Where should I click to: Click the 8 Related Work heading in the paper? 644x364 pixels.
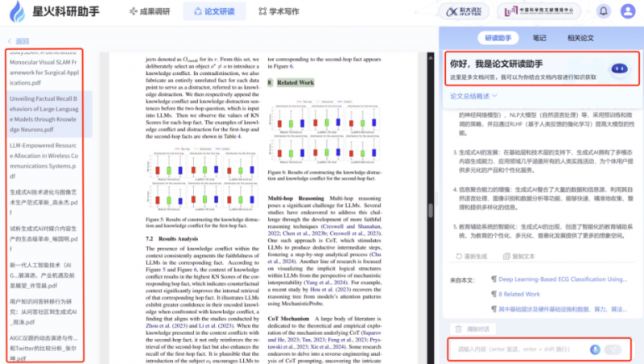[291, 83]
